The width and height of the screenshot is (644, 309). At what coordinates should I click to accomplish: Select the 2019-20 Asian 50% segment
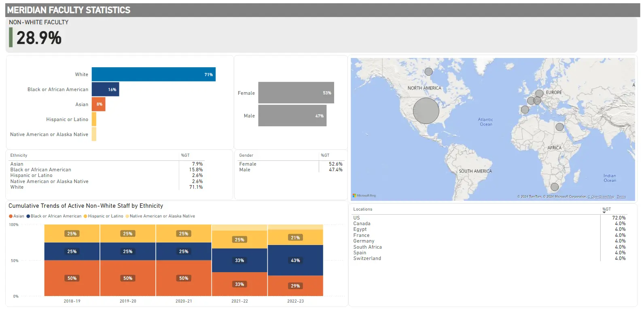pyautogui.click(x=128, y=278)
